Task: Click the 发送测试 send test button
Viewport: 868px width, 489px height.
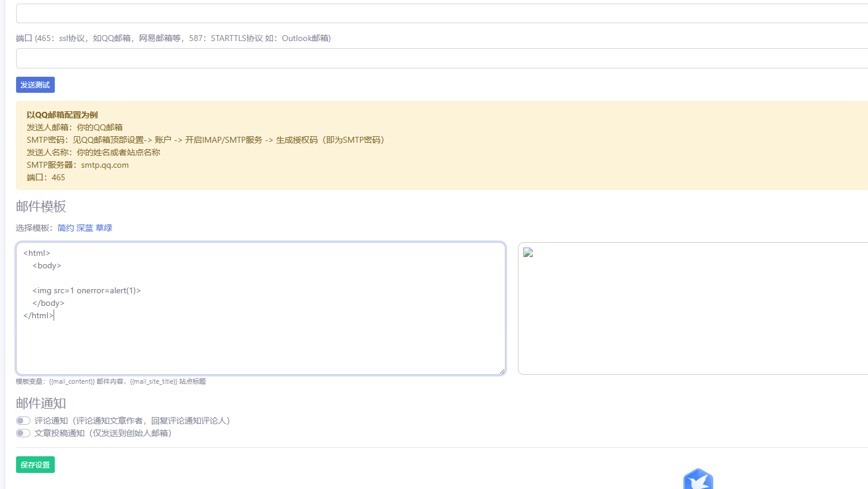Action: pos(35,84)
